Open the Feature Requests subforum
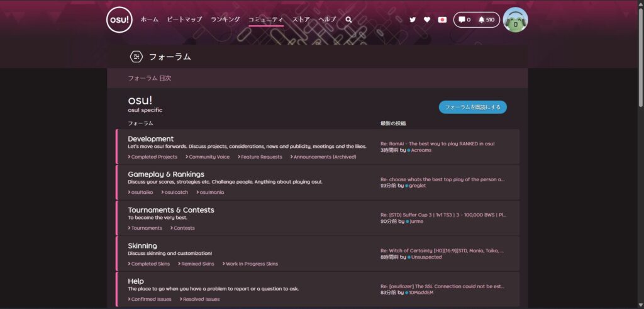Image resolution: width=644 pixels, height=309 pixels. (260, 157)
